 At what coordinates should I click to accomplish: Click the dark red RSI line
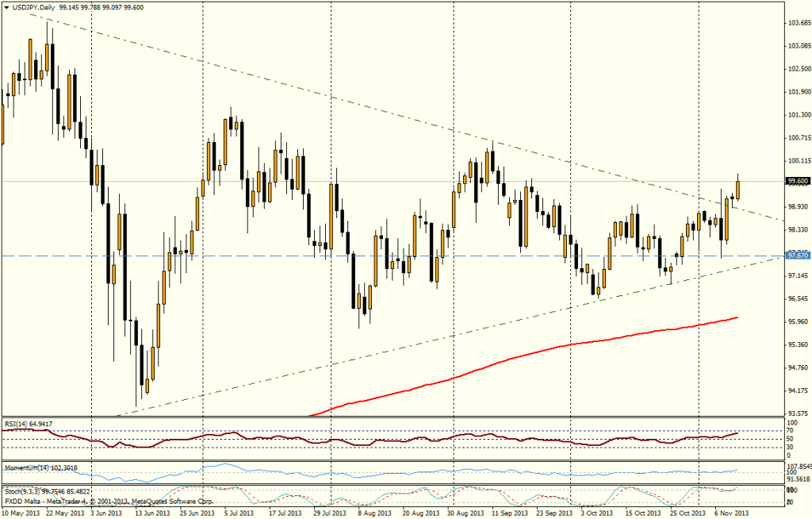click(317, 441)
